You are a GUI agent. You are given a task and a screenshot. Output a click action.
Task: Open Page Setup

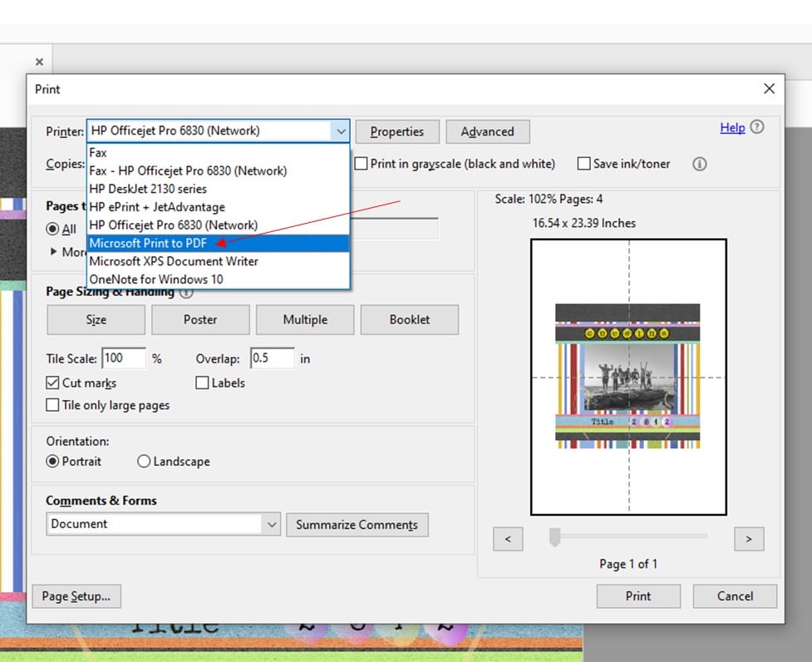pyautogui.click(x=76, y=596)
